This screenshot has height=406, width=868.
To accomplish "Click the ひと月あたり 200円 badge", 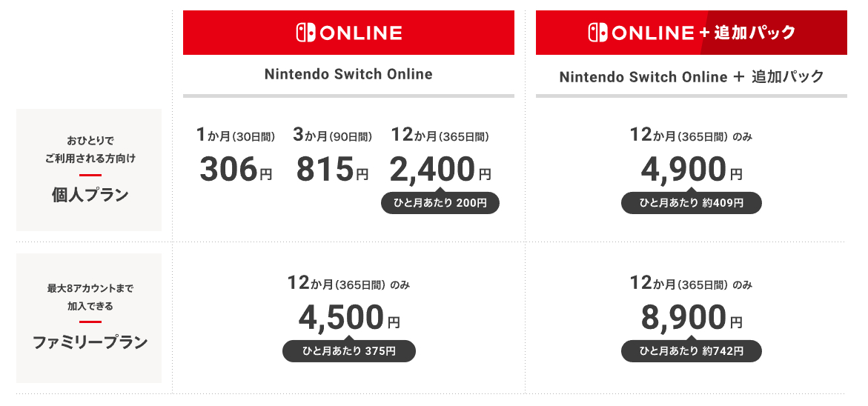I will click(440, 203).
